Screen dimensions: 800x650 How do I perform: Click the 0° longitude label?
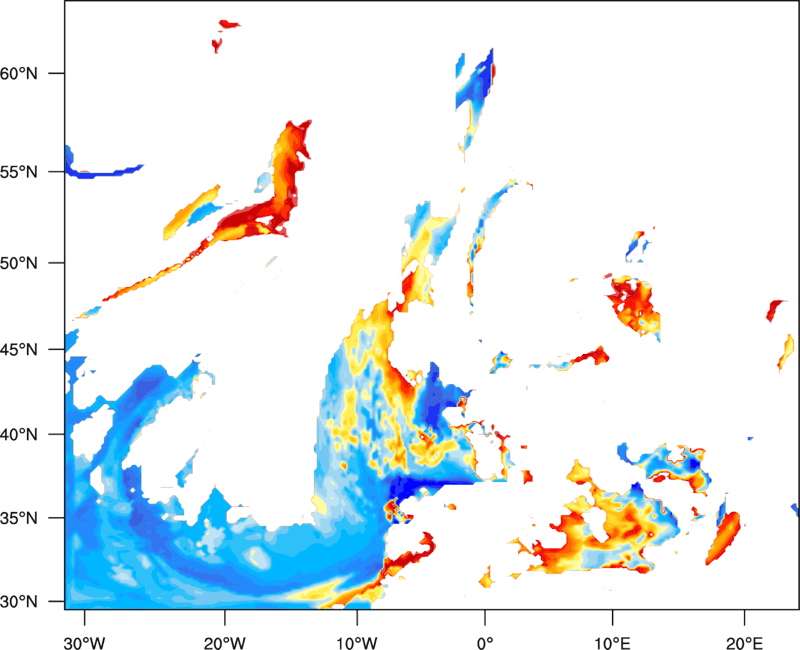(485, 643)
